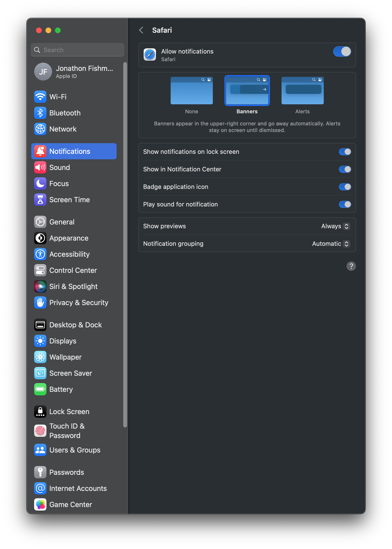Open Screen Saver icon

click(x=40, y=374)
